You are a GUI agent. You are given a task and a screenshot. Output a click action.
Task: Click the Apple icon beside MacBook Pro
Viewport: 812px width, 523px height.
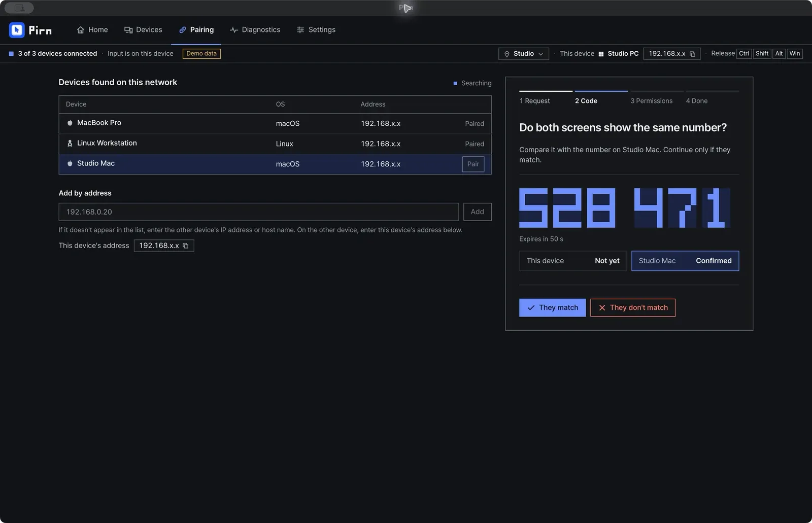coord(70,123)
